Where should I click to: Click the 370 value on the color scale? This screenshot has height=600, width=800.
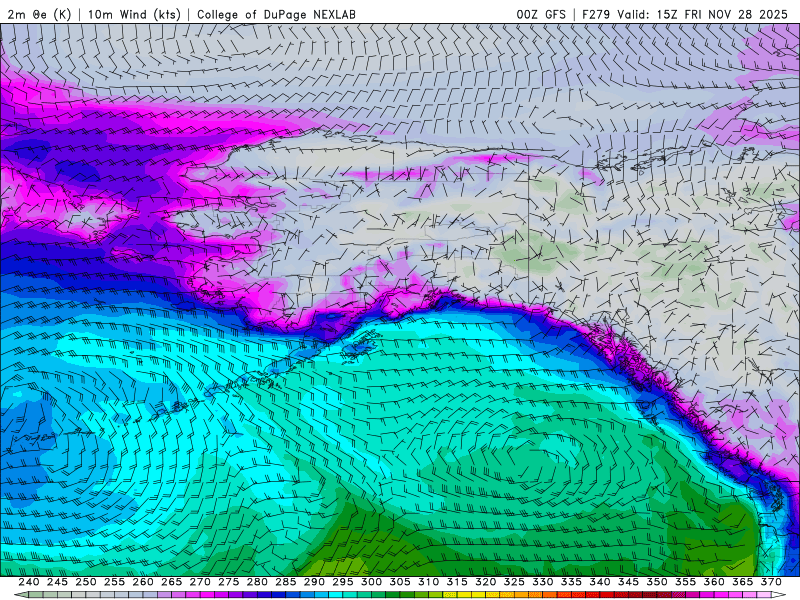click(x=771, y=582)
